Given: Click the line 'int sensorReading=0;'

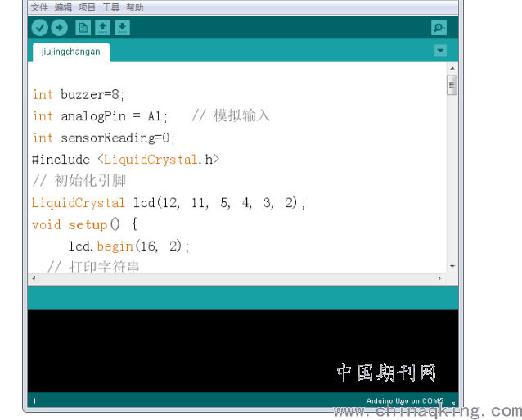Looking at the screenshot, I should point(104,138).
